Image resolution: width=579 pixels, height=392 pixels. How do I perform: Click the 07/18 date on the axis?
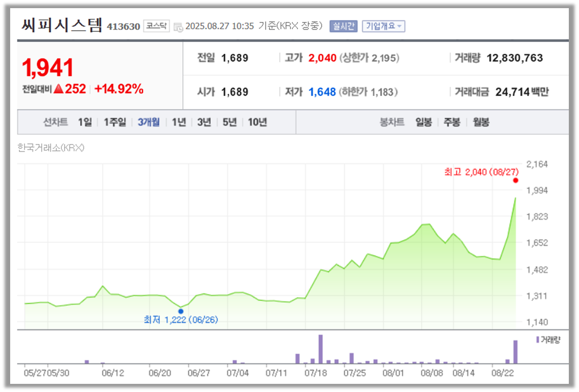coord(316,373)
